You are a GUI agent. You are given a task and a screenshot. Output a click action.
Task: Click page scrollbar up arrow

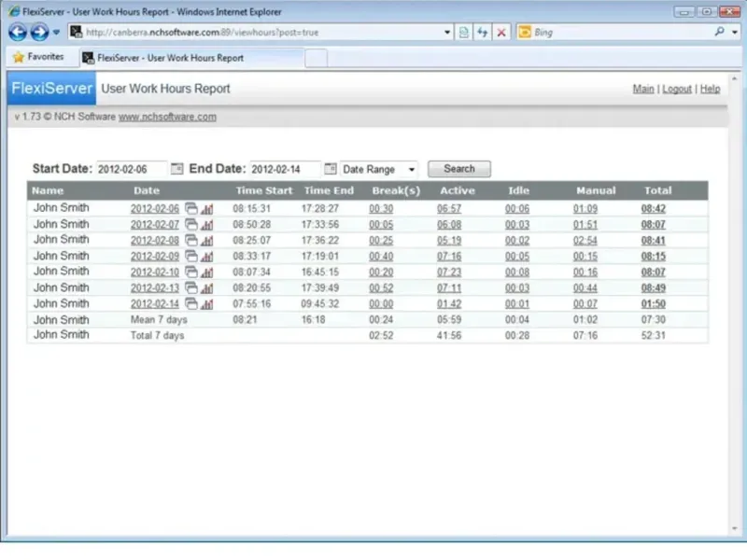734,78
